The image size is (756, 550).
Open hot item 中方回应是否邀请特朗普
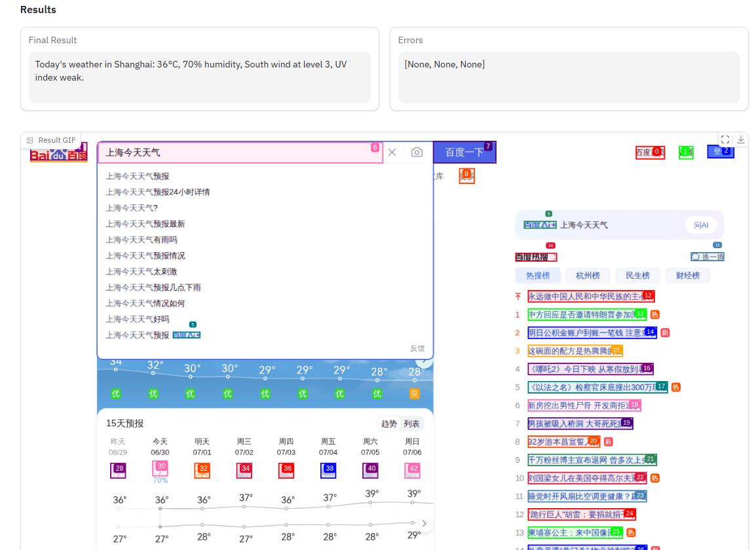coord(587,315)
